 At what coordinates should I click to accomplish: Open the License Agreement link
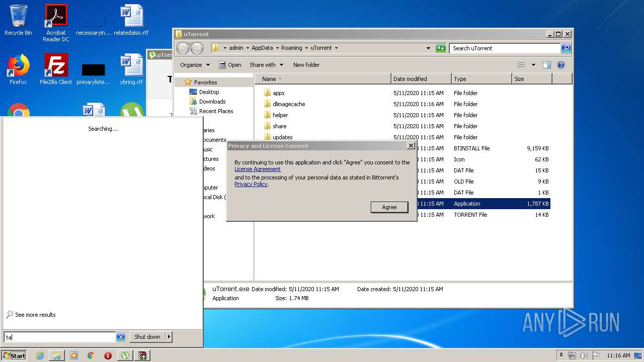pyautogui.click(x=258, y=169)
